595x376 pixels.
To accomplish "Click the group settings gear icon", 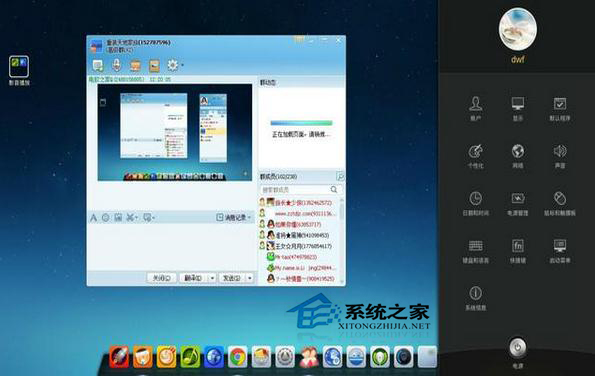I will (x=172, y=65).
